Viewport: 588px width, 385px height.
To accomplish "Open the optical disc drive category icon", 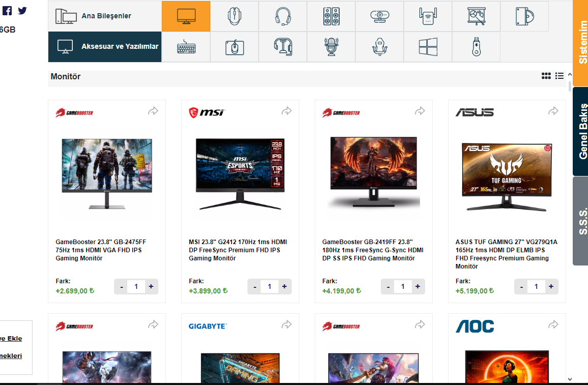I will (525, 16).
